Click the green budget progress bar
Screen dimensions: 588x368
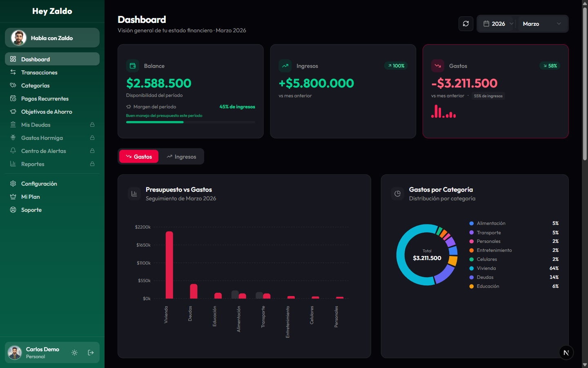point(155,122)
